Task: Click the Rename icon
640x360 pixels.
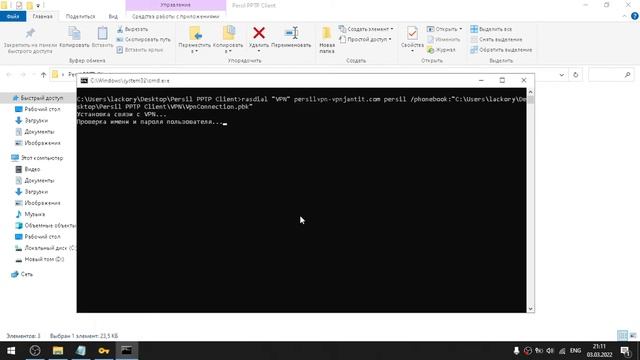Action: [x=291, y=33]
